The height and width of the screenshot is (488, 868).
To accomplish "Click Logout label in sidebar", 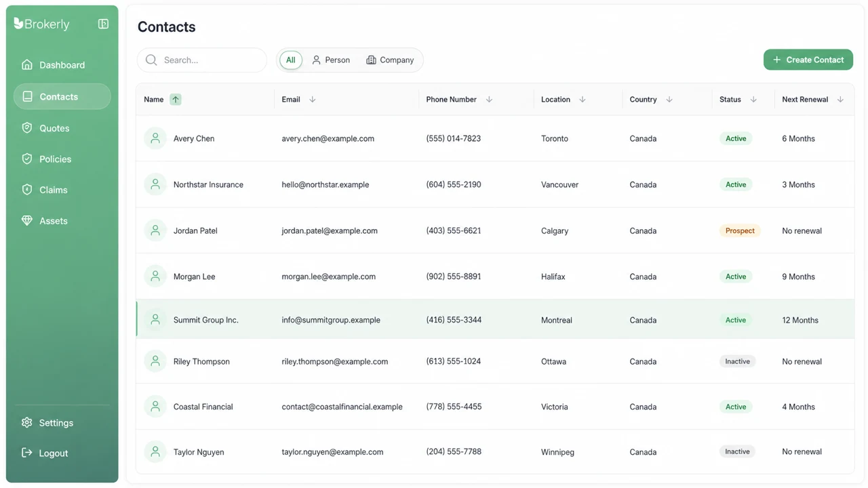I will [x=54, y=453].
